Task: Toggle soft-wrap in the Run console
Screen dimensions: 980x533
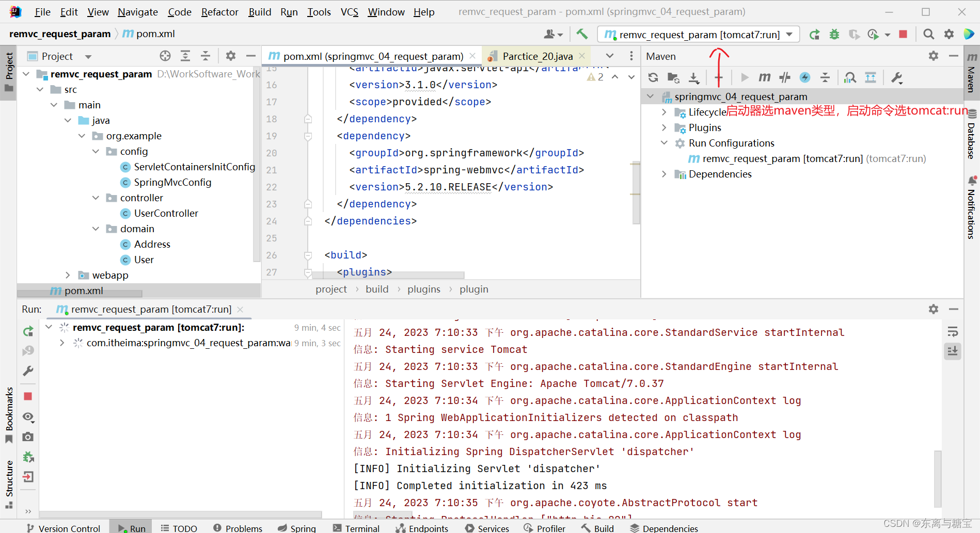Action: point(953,331)
